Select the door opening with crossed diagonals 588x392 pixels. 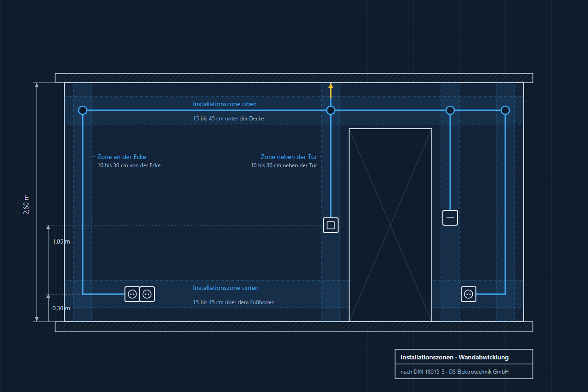[390, 225]
